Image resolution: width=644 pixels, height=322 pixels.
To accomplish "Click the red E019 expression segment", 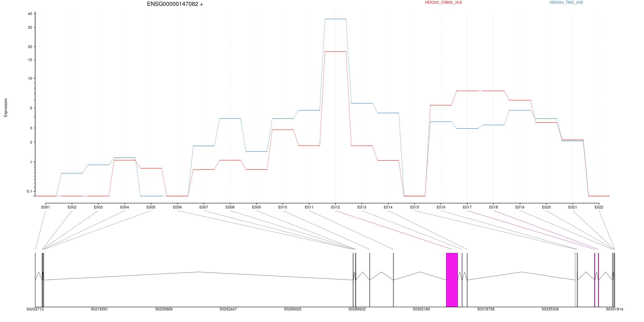I will point(520,100).
